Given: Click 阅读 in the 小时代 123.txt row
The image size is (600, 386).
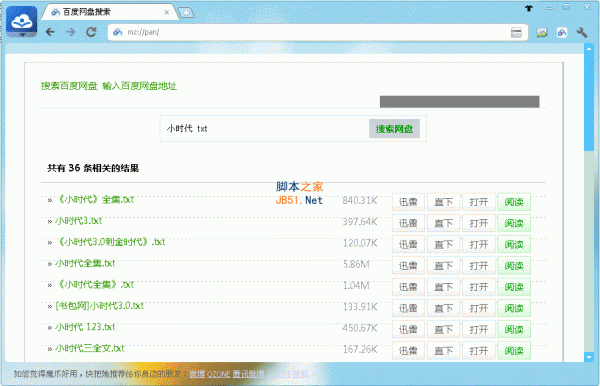Looking at the screenshot, I should coord(514,329).
